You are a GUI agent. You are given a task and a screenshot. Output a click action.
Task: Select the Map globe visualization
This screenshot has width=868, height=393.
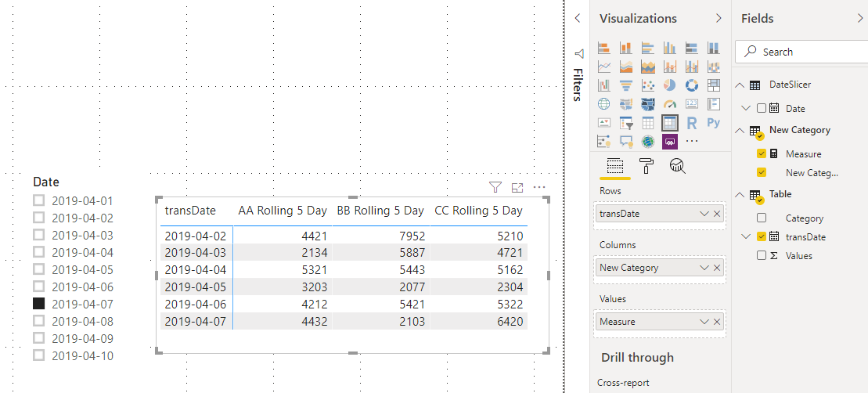pos(604,104)
